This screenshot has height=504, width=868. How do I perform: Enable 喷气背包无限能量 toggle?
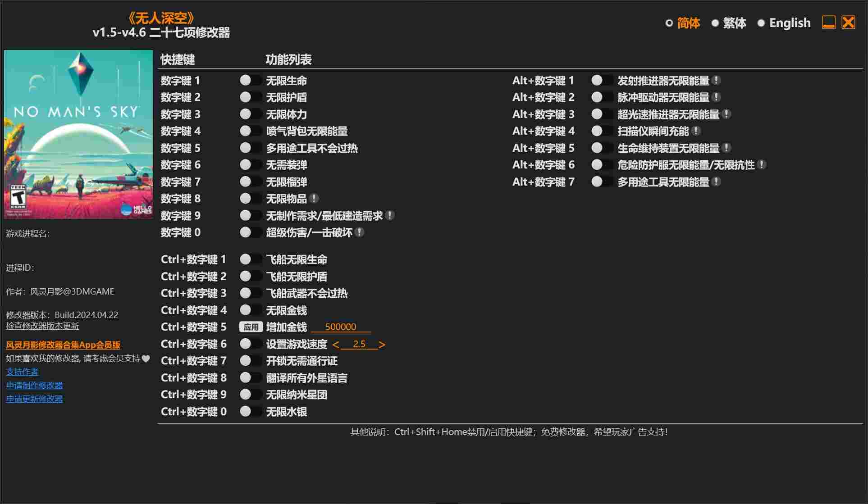251,131
